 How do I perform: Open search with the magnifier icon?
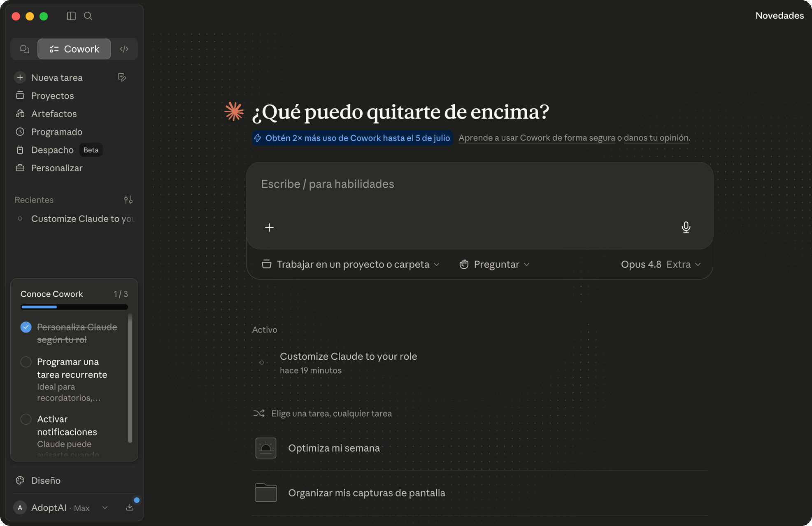click(x=88, y=16)
